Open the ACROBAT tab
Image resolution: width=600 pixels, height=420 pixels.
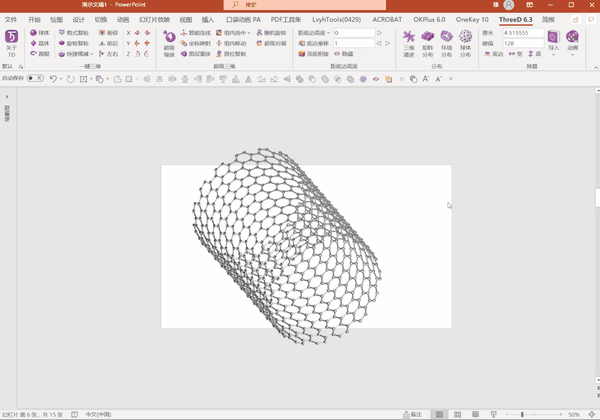387,20
